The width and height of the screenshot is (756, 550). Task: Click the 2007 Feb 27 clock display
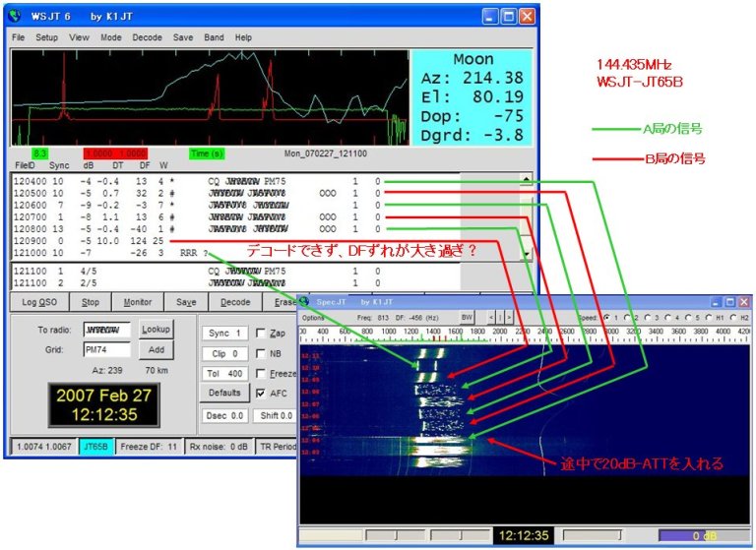(x=103, y=405)
